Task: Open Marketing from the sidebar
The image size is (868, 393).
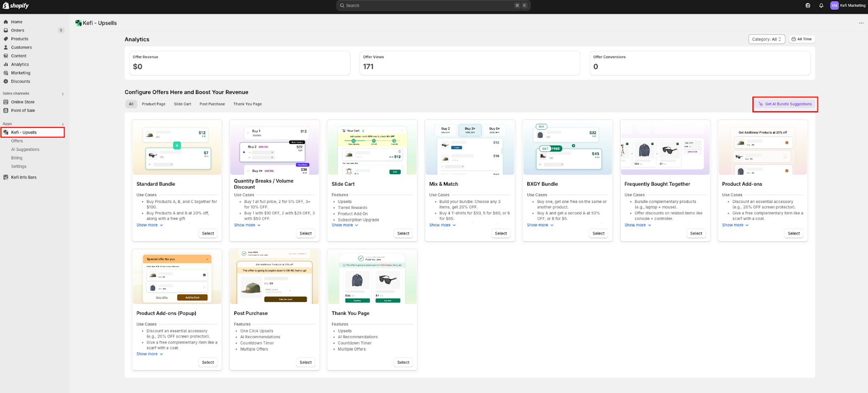Action: [21, 73]
